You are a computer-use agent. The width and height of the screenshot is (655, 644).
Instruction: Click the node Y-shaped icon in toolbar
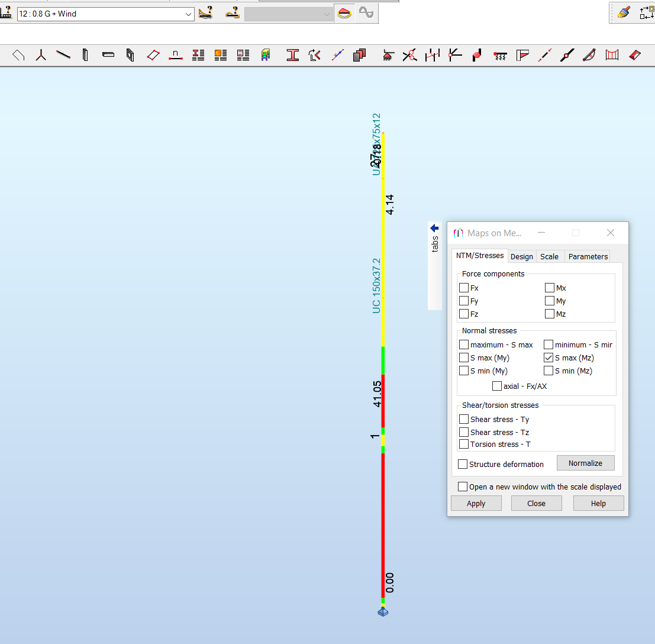[x=41, y=56]
